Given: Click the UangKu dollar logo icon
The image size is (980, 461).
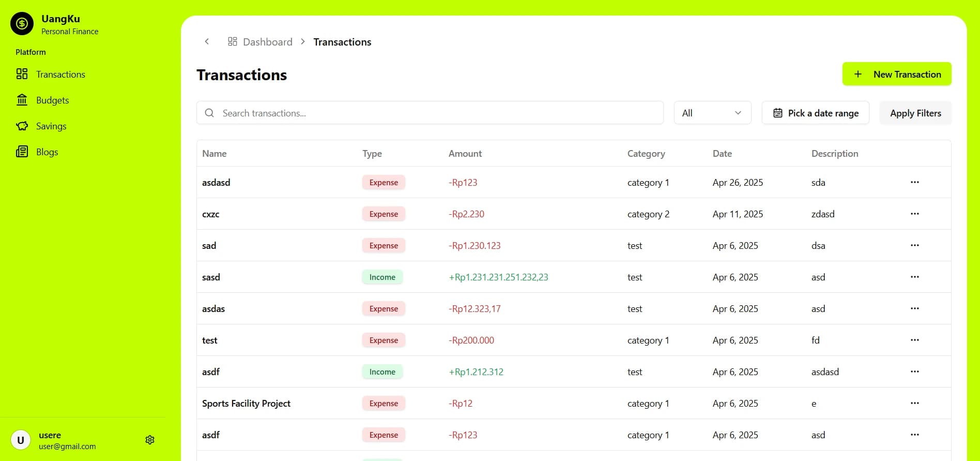Looking at the screenshot, I should pos(22,24).
